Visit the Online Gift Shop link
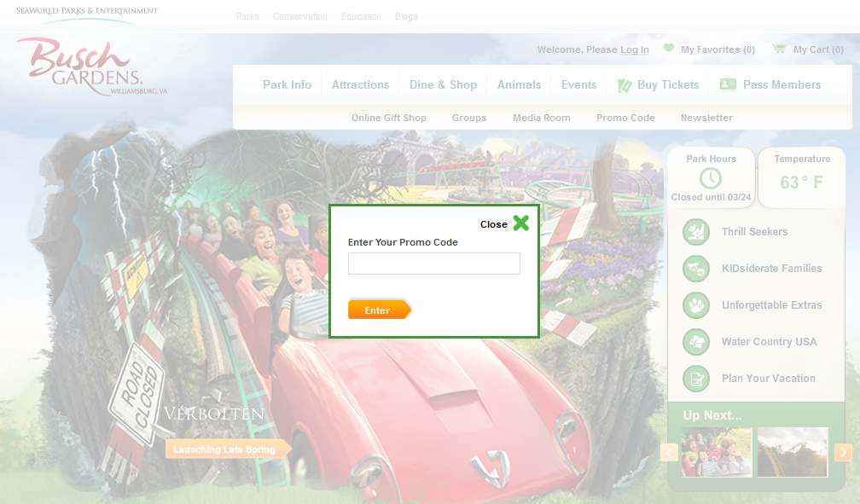The image size is (860, 504). click(389, 118)
